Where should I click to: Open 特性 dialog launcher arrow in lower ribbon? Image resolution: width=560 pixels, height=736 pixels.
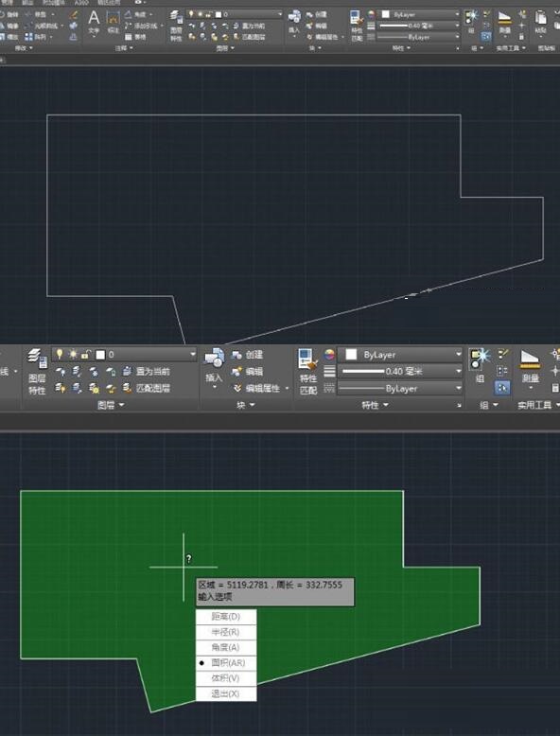[459, 405]
